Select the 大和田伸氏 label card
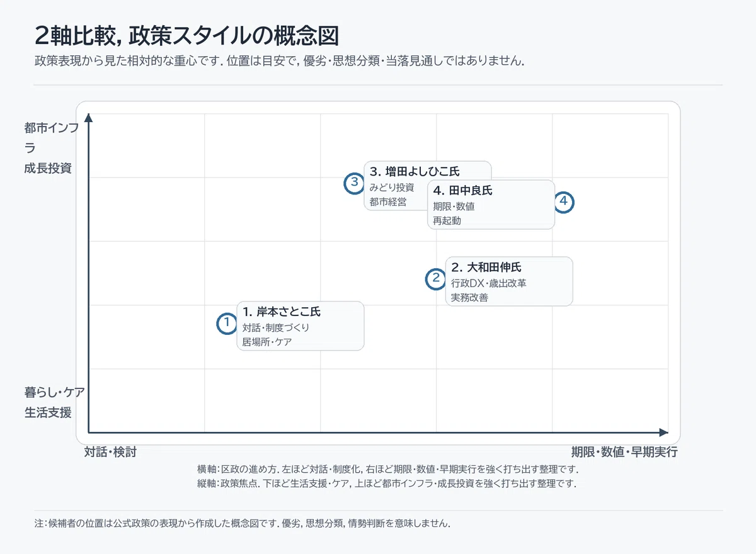Screen dimensions: 756x554 [x=509, y=281]
